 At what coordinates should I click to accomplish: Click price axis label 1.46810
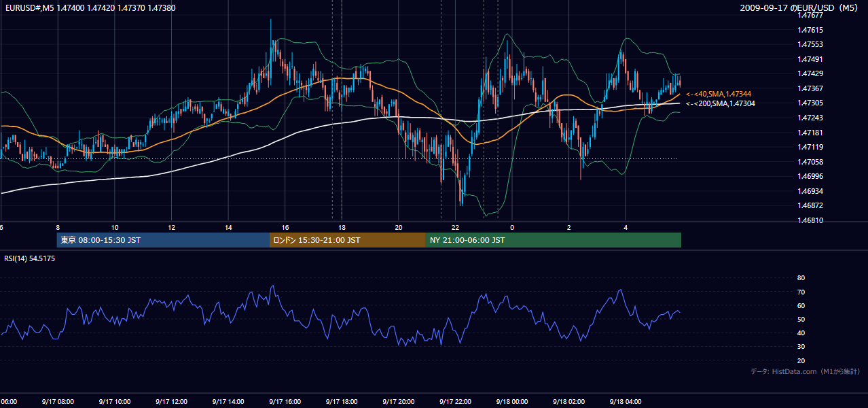[x=810, y=220]
